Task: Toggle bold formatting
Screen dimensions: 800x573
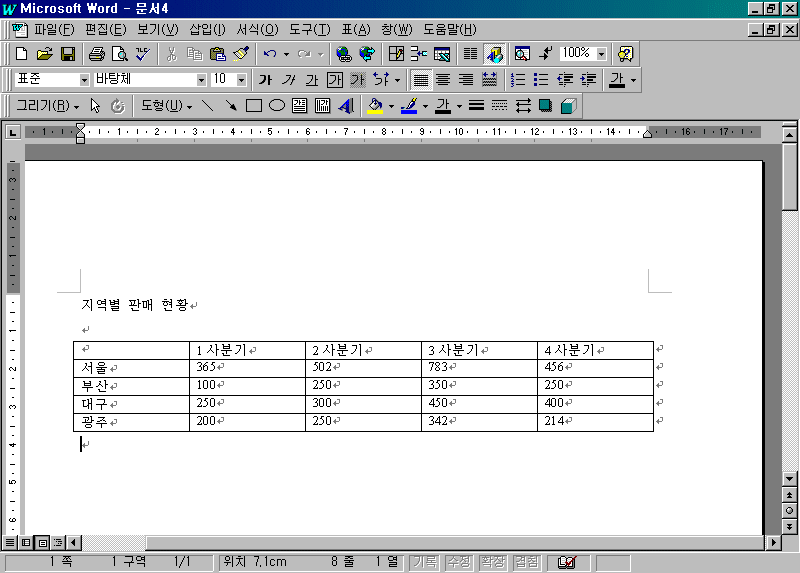Action: pos(265,80)
